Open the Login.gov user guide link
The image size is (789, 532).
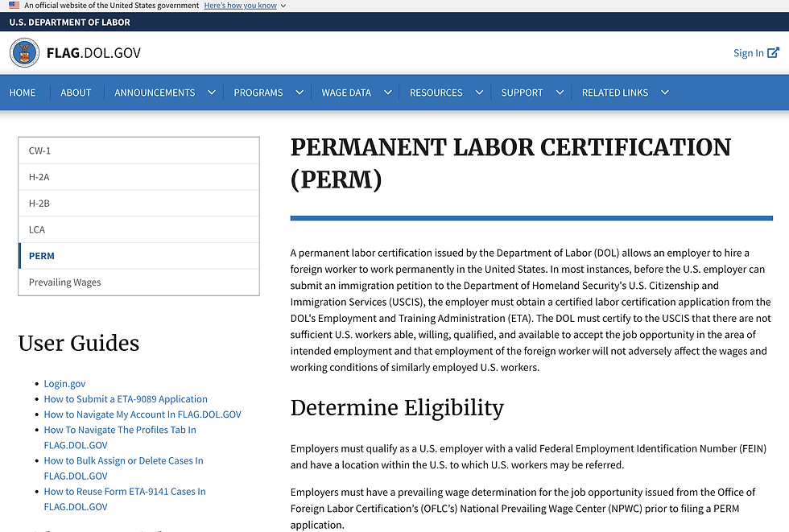tap(64, 384)
